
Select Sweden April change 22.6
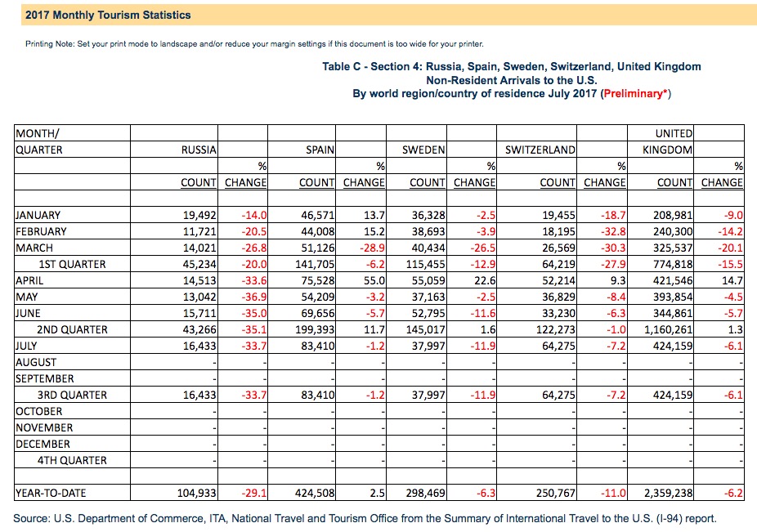[x=485, y=280]
